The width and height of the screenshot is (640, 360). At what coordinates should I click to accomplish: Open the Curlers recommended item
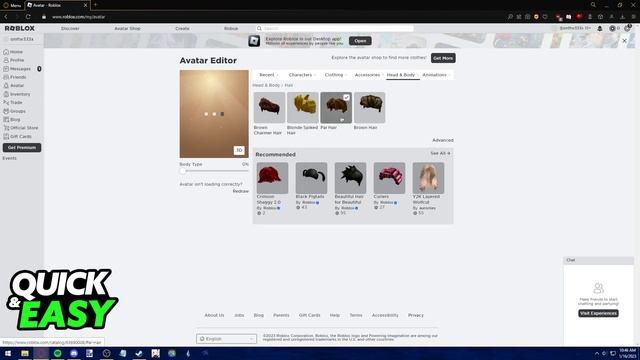[x=389, y=178]
